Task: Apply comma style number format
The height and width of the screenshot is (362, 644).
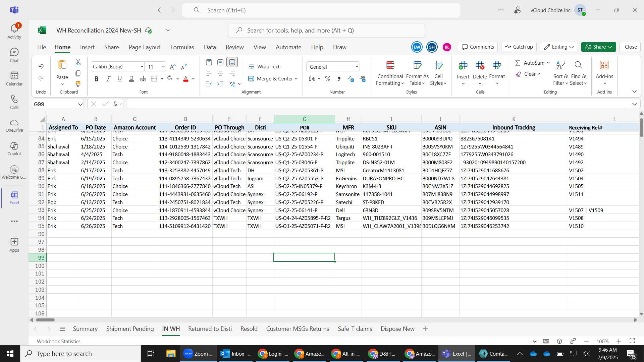Action: point(339,79)
